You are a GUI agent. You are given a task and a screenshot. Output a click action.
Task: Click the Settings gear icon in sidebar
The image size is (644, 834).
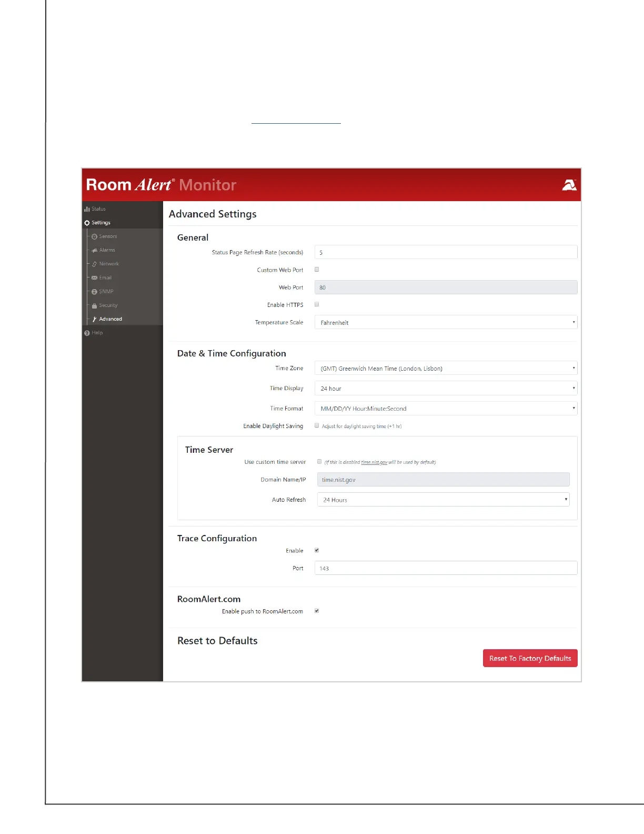(87, 223)
